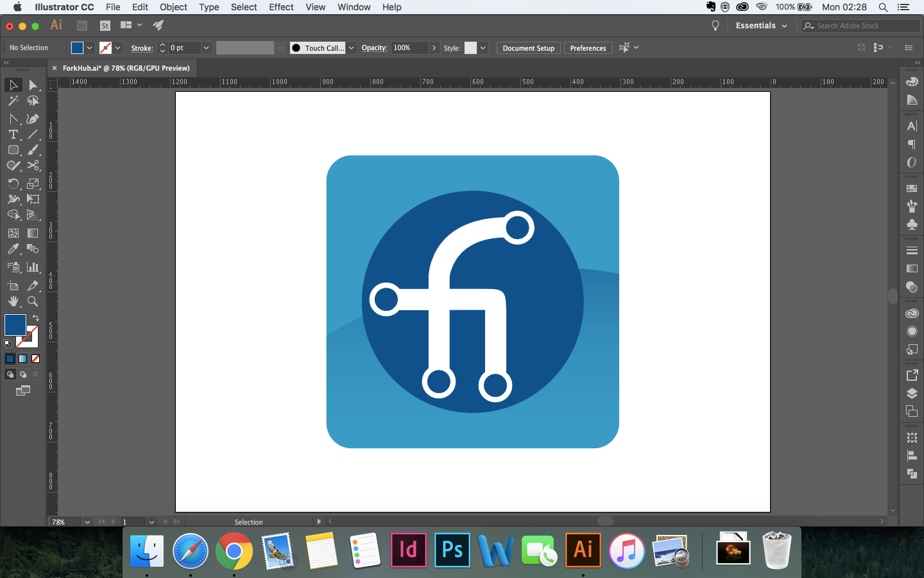924x578 pixels.
Task: Select the Lasso tool
Action: (33, 101)
